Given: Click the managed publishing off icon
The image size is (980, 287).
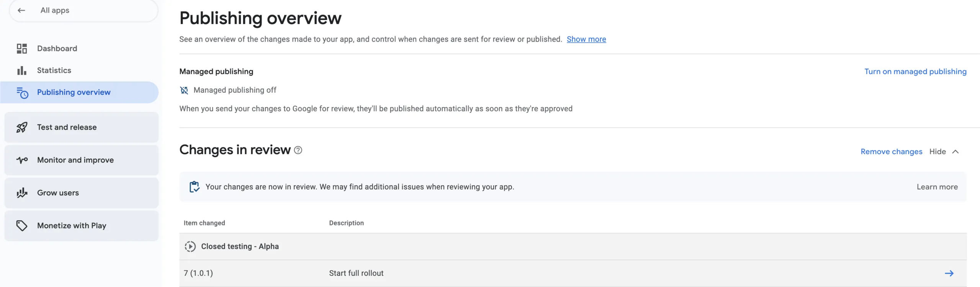Looking at the screenshot, I should (x=184, y=90).
